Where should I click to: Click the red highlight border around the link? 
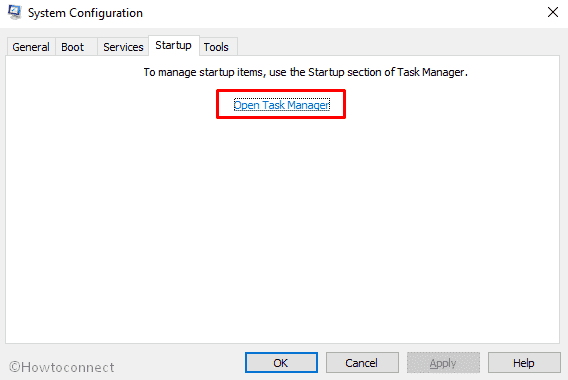tap(281, 91)
